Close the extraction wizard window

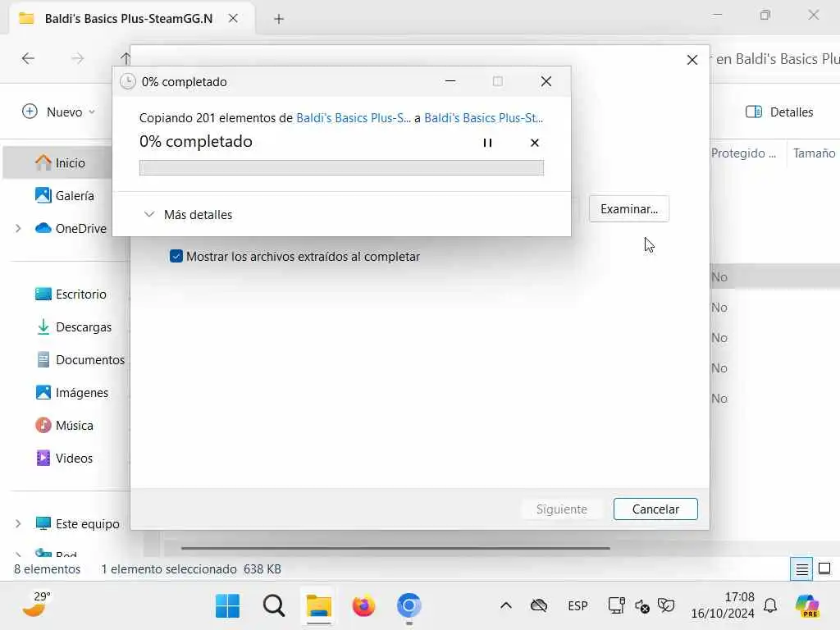(692, 60)
